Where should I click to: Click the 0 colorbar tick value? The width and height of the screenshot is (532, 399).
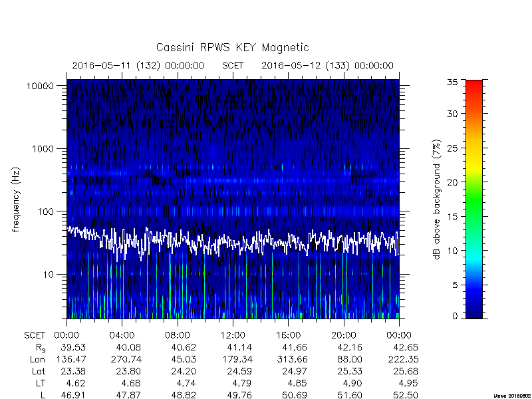[x=455, y=317]
